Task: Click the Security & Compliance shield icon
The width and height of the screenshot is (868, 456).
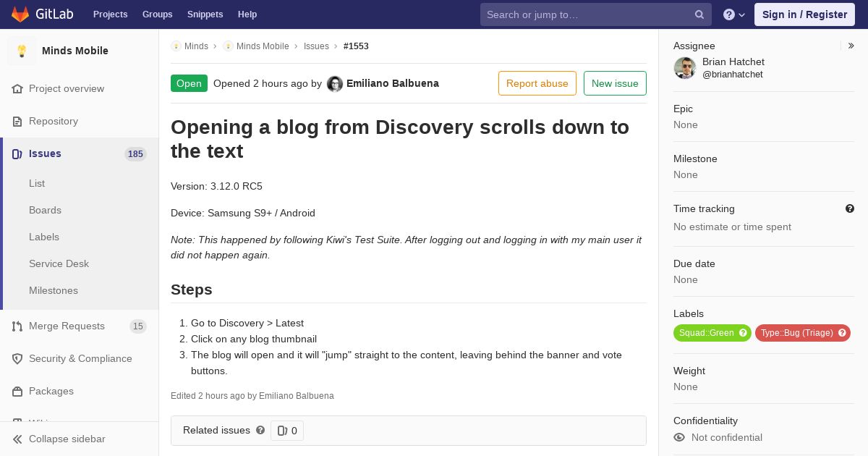Action: point(17,358)
